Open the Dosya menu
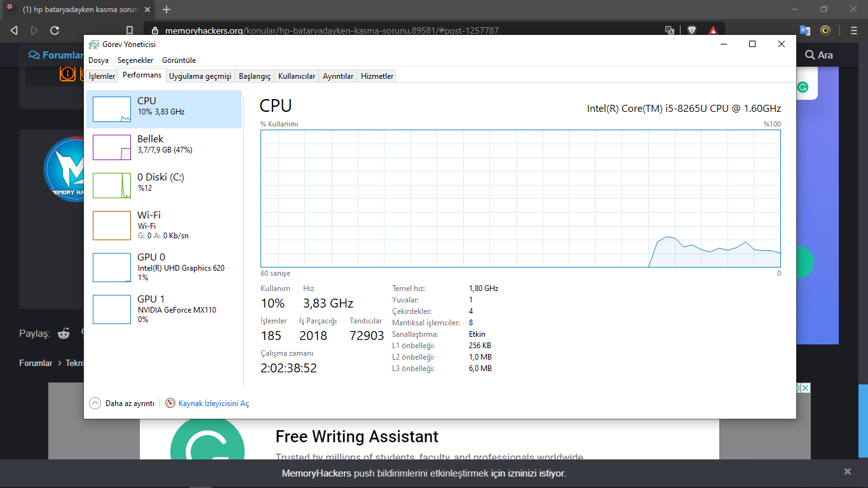 pyautogui.click(x=98, y=60)
